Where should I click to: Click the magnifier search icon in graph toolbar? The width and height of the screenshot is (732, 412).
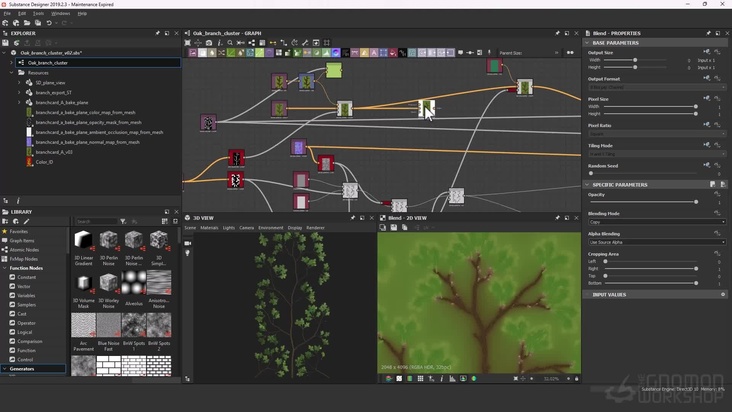[230, 43]
